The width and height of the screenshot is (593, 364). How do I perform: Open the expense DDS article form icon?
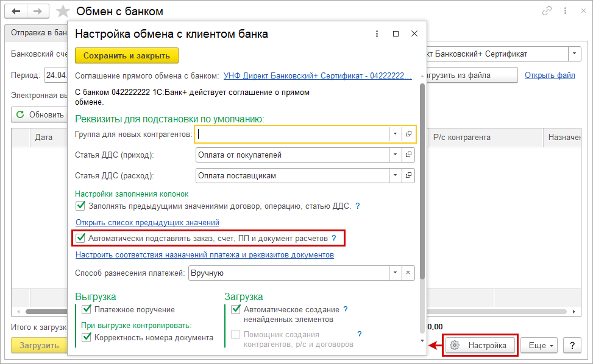point(409,176)
